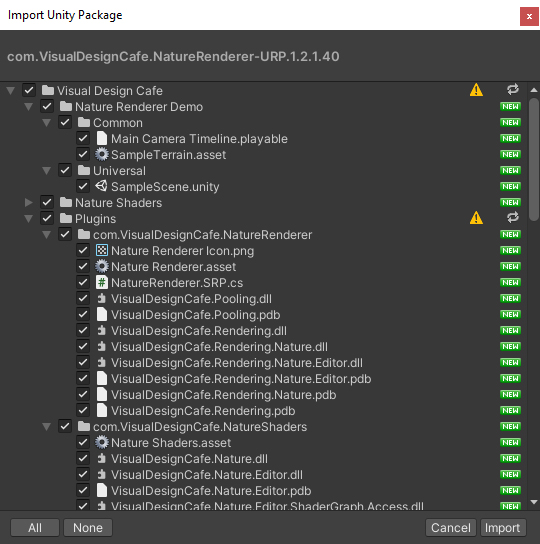The width and height of the screenshot is (540, 544).
Task: Click the vertical scrollbar thumb
Action: click(534, 159)
